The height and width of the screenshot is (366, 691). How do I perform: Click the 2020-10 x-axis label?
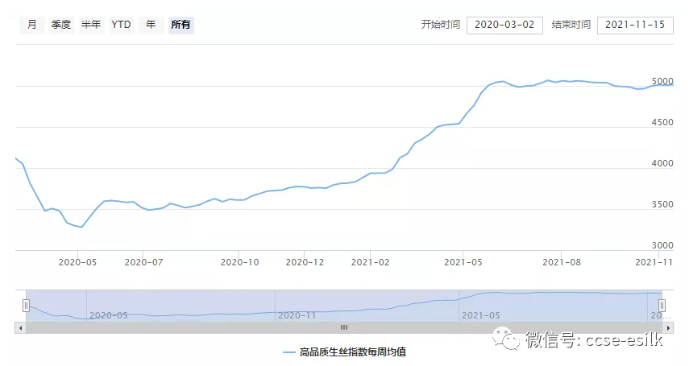point(240,262)
